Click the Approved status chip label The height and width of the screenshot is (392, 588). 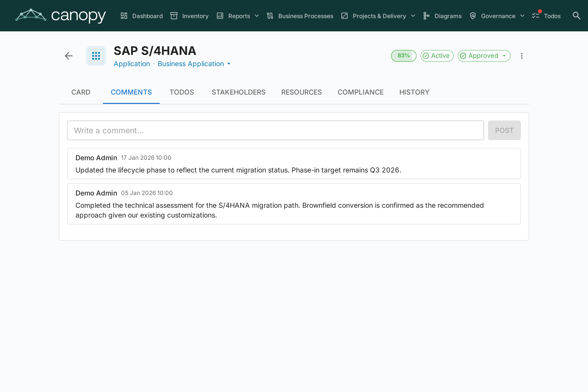[483, 56]
